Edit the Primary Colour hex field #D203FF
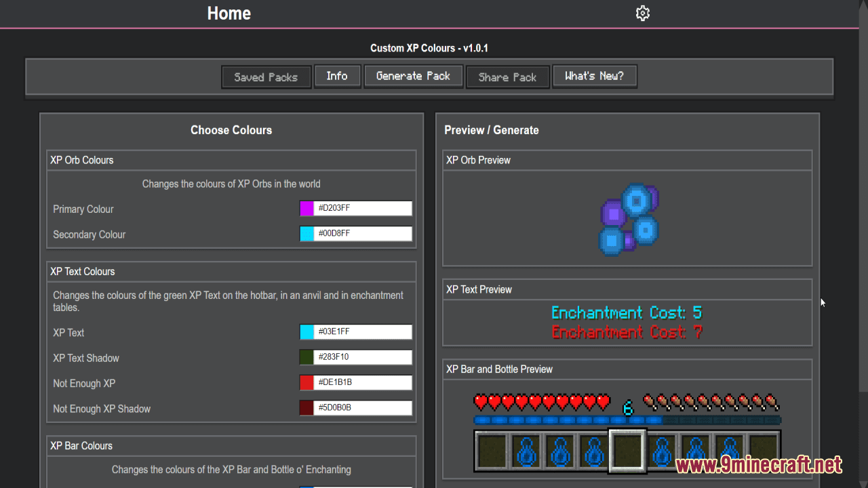 pyautogui.click(x=363, y=209)
